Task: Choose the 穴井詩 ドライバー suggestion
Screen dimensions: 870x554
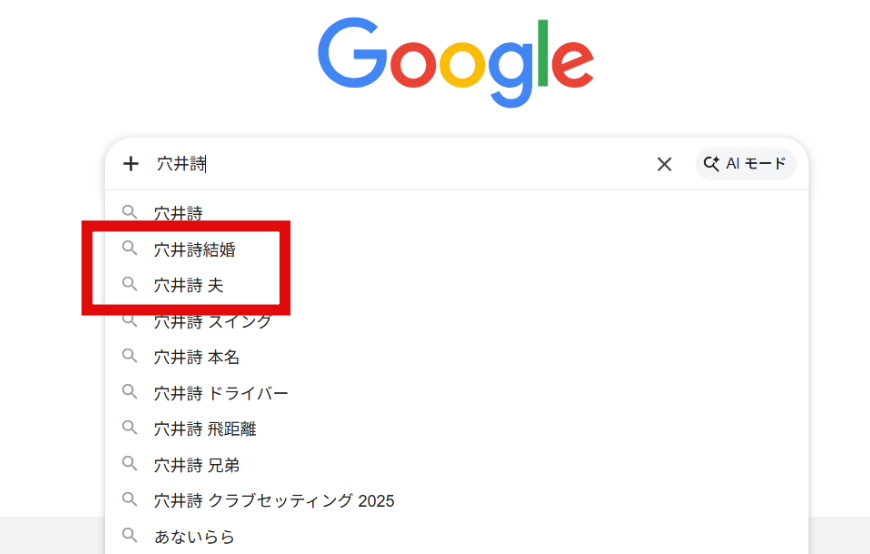Action: click(x=221, y=393)
